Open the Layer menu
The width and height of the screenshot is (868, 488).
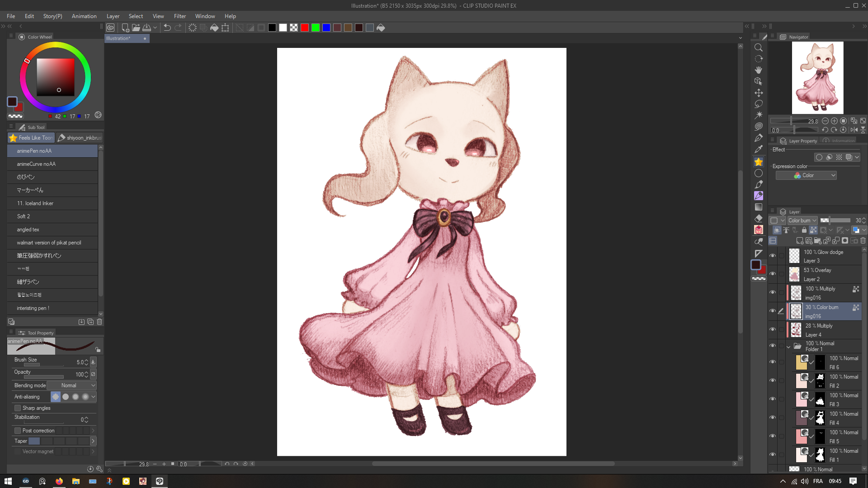113,16
